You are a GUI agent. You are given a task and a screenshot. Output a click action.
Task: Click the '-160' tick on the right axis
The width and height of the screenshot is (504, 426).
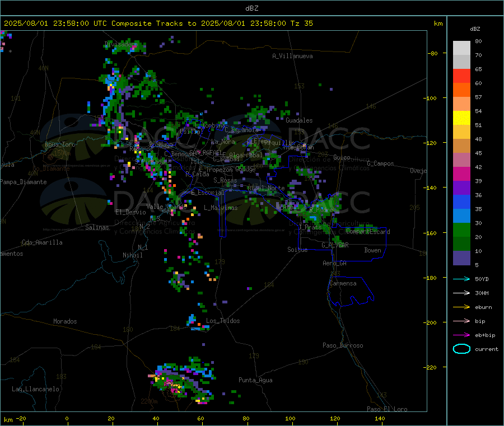431,233
